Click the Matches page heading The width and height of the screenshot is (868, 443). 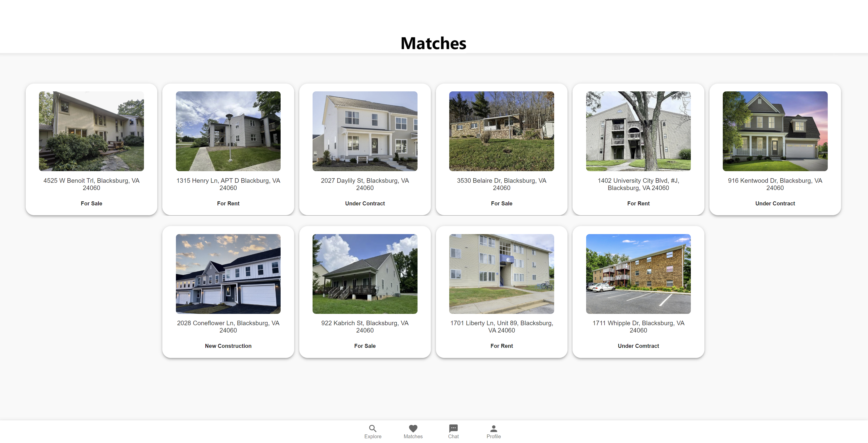pyautogui.click(x=433, y=43)
